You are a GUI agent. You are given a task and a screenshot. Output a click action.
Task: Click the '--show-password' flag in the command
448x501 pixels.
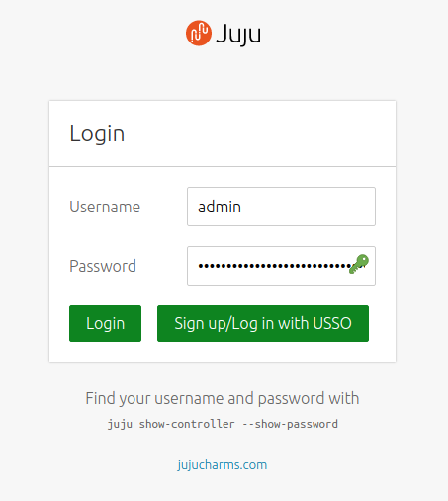(x=291, y=424)
